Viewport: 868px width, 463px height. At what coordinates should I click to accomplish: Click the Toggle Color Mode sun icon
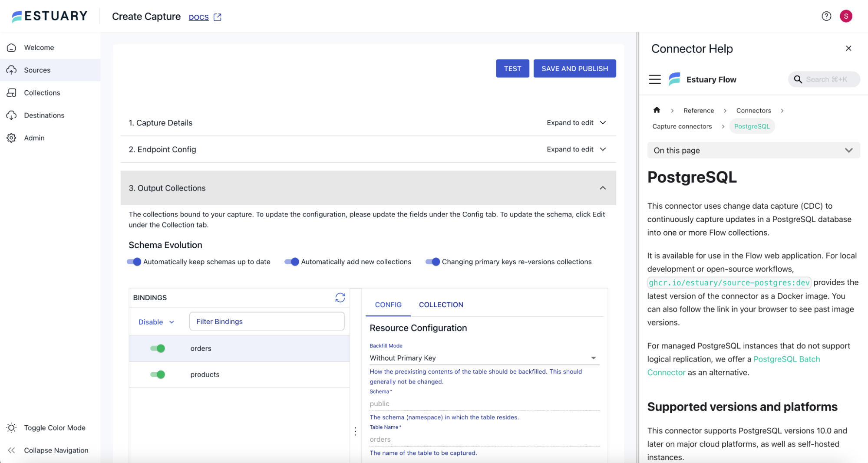tap(12, 427)
